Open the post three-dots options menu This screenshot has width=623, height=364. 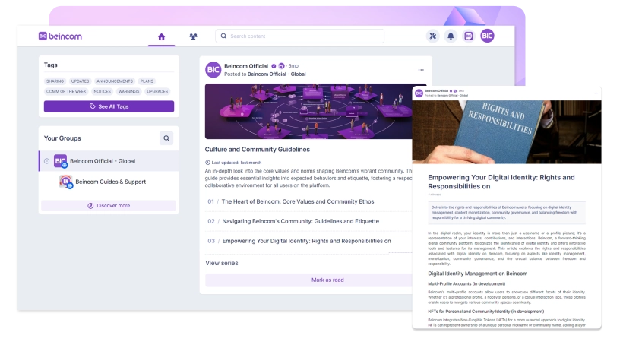(421, 70)
